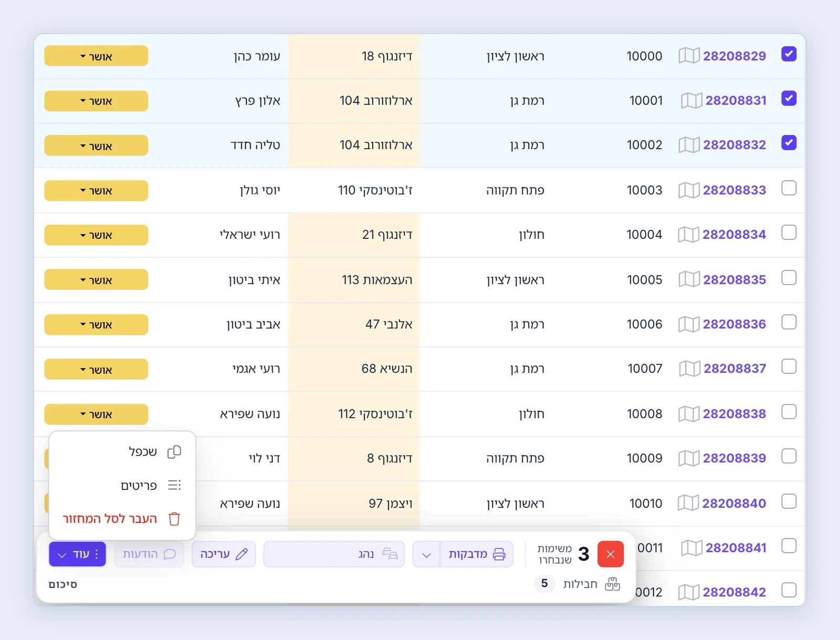Open map icon for order 28208839

(x=689, y=458)
